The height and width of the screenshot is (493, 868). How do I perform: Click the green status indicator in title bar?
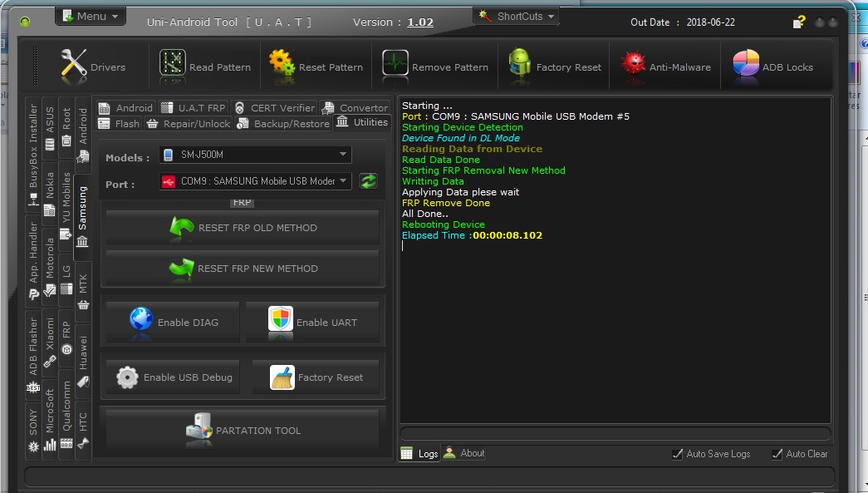24,22
